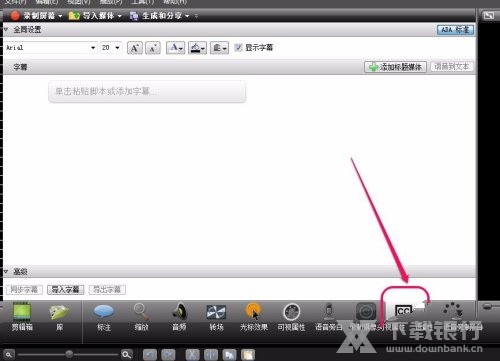Collapse the Advanced (高级) section
The image size is (500, 361).
click(6, 272)
